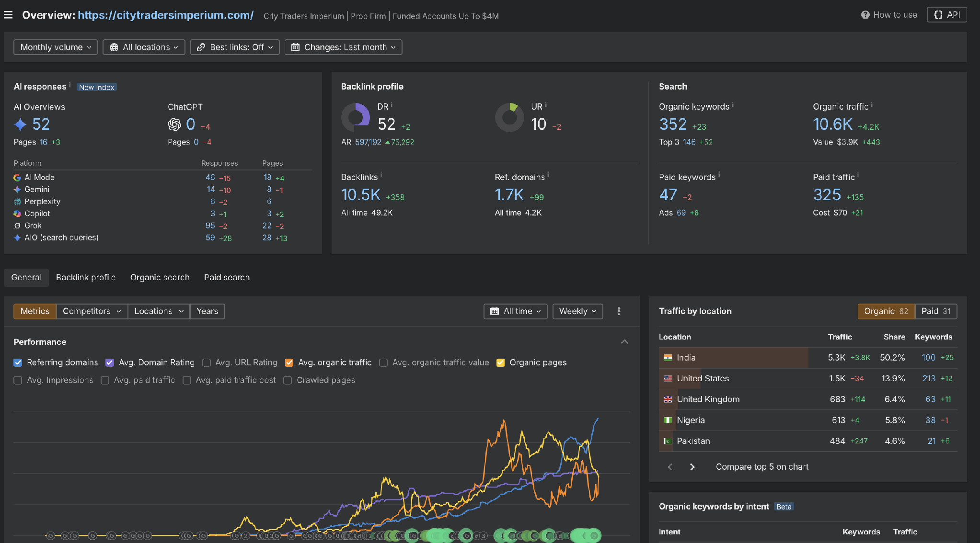Image resolution: width=980 pixels, height=543 pixels.
Task: Click the Grok platform icon
Action: 17,226
